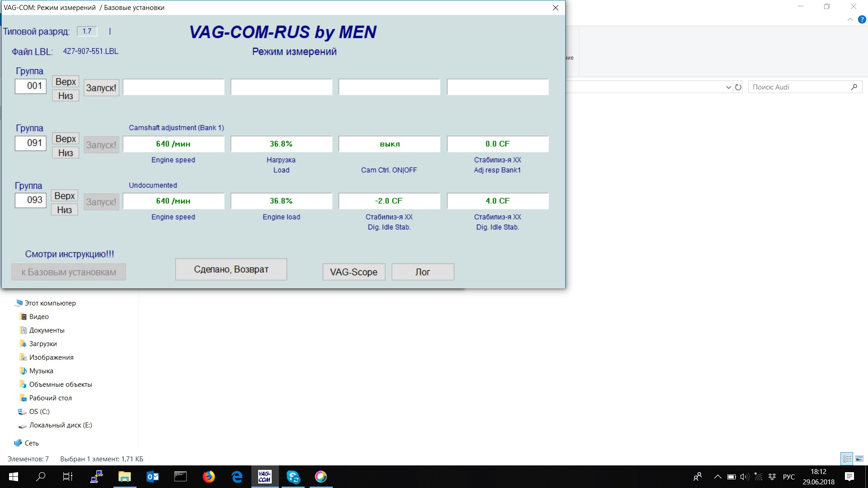
Task: Open the People tray icon
Action: [x=698, y=477]
